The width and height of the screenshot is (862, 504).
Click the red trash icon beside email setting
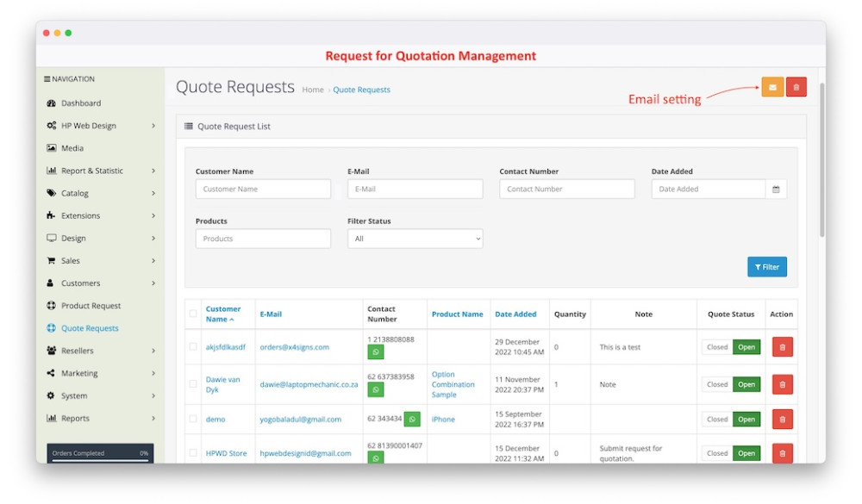point(796,87)
